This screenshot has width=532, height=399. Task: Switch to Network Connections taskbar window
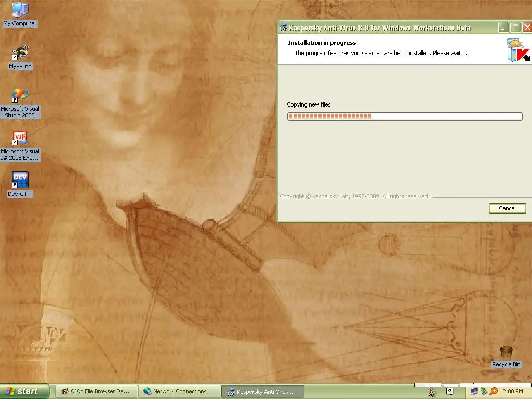179,392
